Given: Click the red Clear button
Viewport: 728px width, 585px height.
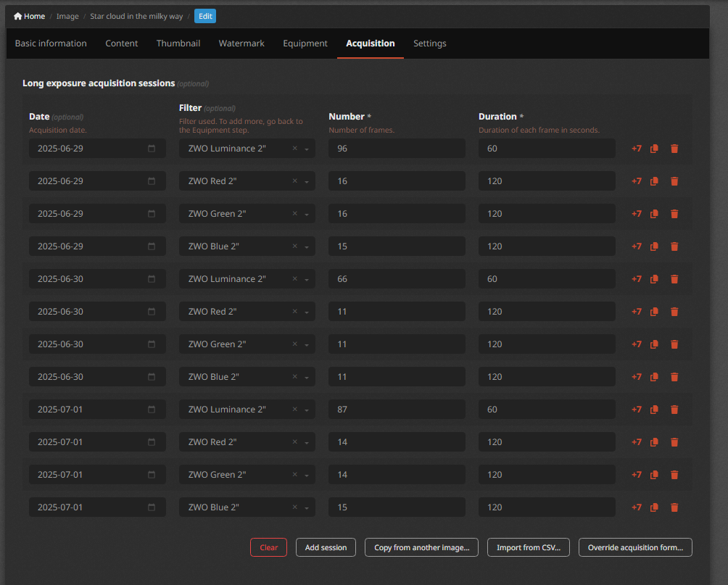Looking at the screenshot, I should 268,547.
